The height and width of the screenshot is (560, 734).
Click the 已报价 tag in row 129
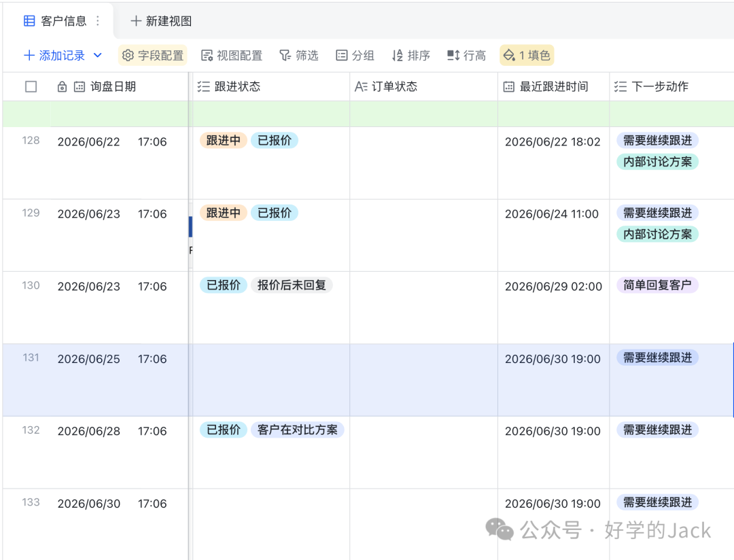click(275, 213)
